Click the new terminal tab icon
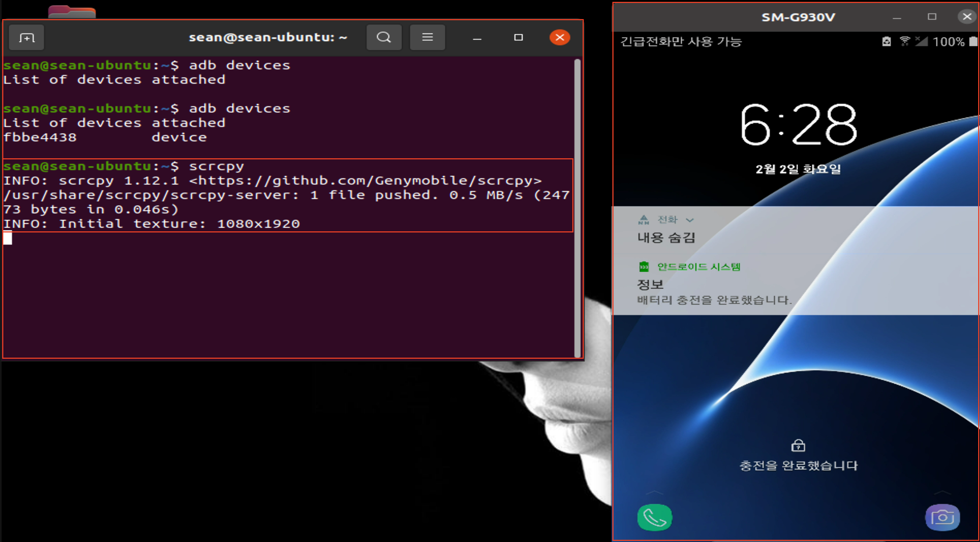Screen dimensions: 980x542 tap(26, 37)
